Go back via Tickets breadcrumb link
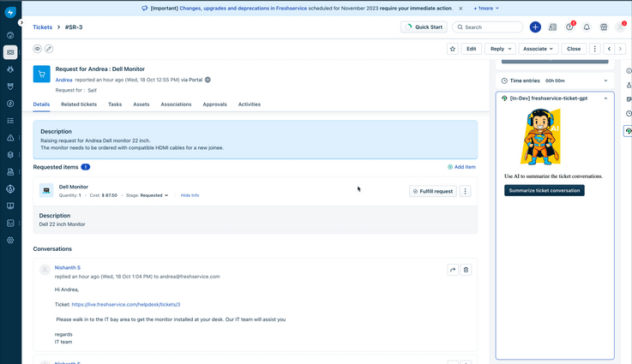The image size is (632, 364). coord(42,27)
